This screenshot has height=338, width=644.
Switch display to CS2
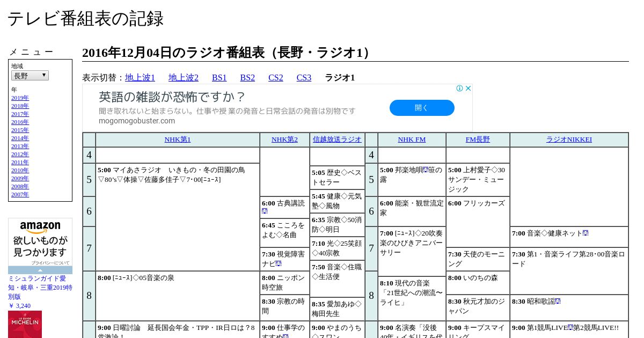click(x=276, y=77)
